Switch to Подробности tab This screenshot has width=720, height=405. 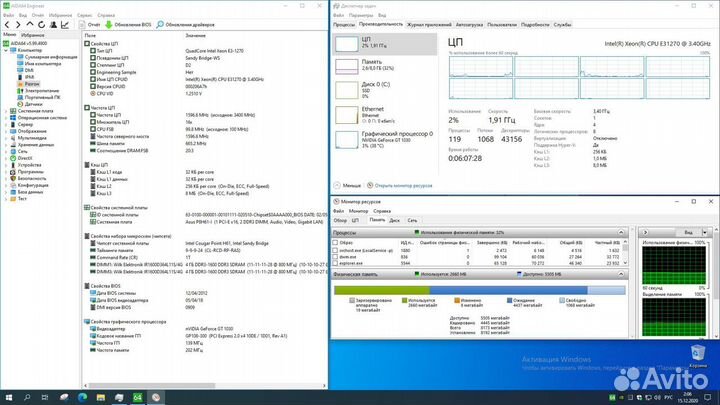click(535, 25)
